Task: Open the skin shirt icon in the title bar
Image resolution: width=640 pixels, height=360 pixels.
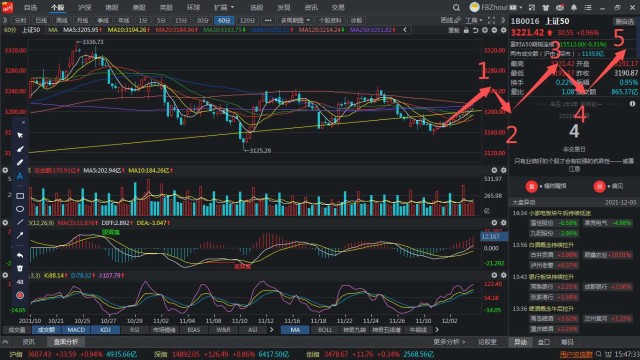Action: click(x=546, y=7)
